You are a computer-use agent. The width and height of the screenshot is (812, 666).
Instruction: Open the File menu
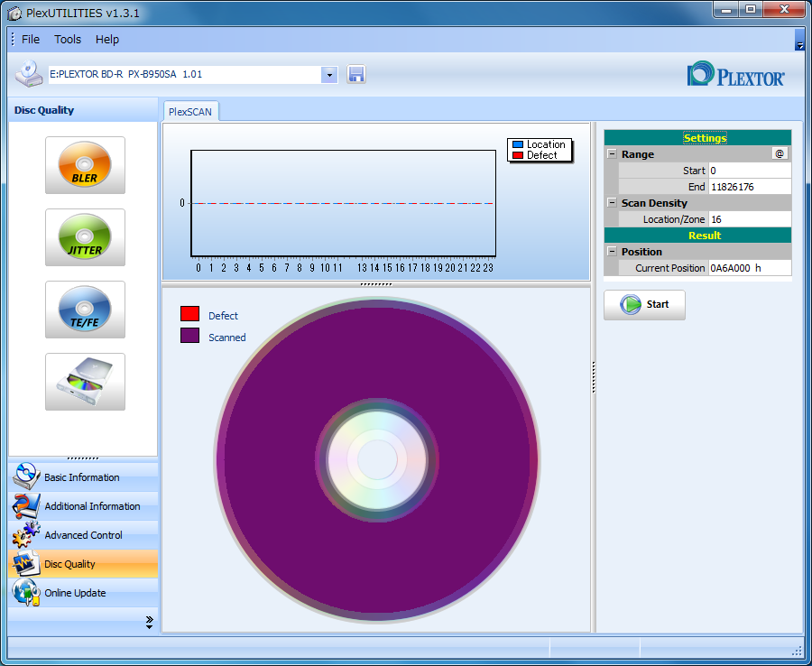pos(31,40)
